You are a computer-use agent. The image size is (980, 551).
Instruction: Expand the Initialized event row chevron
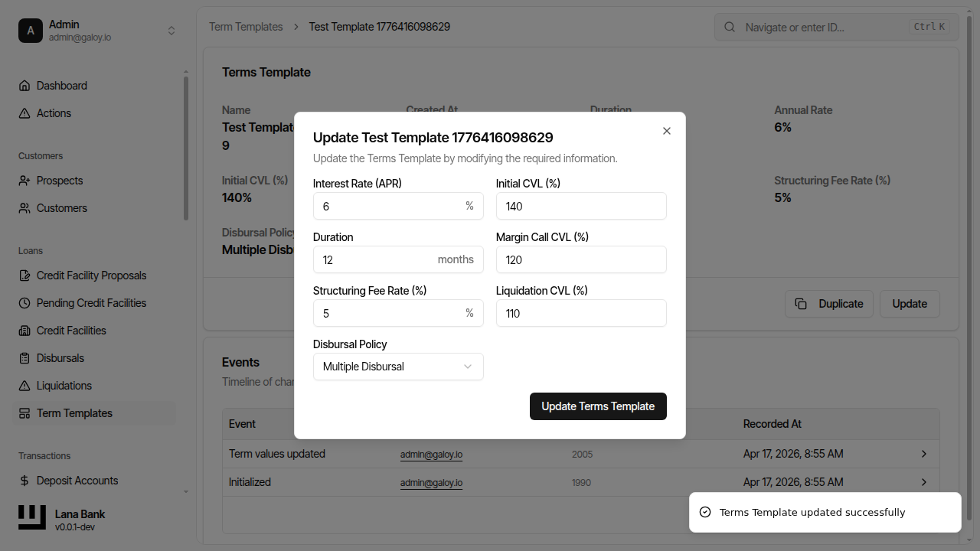tap(923, 482)
